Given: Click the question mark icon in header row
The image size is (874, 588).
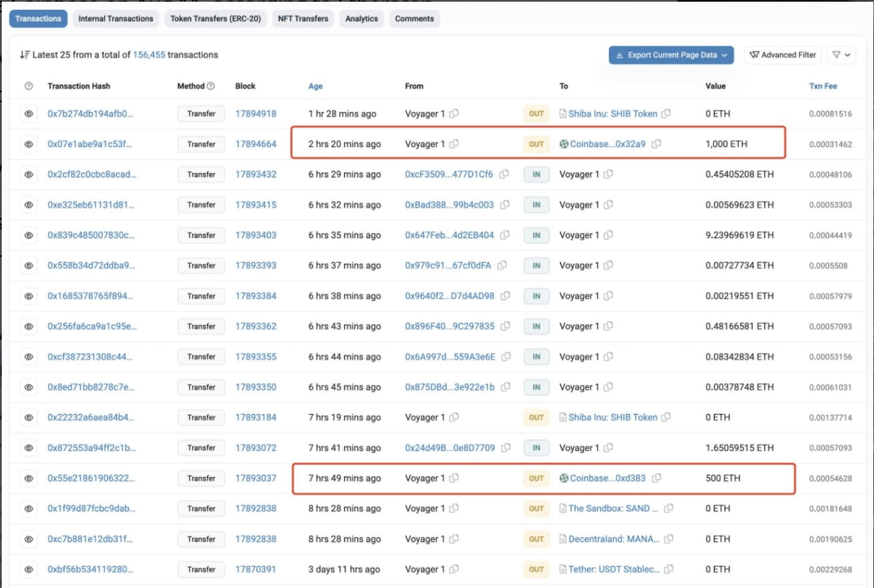Looking at the screenshot, I should 29,86.
